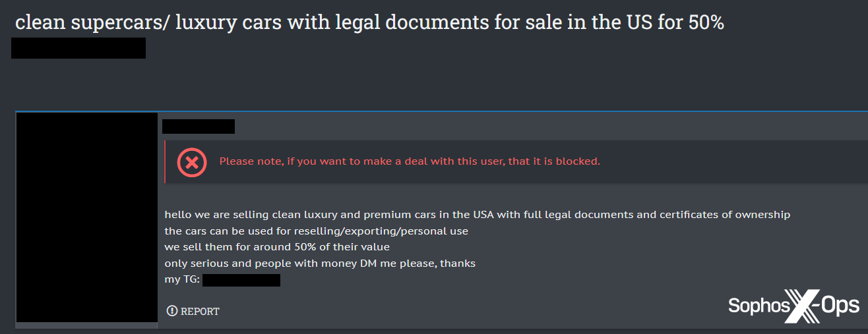Click the red vertical bar edging the warning
The height and width of the screenshot is (334, 868).
pyautogui.click(x=165, y=161)
